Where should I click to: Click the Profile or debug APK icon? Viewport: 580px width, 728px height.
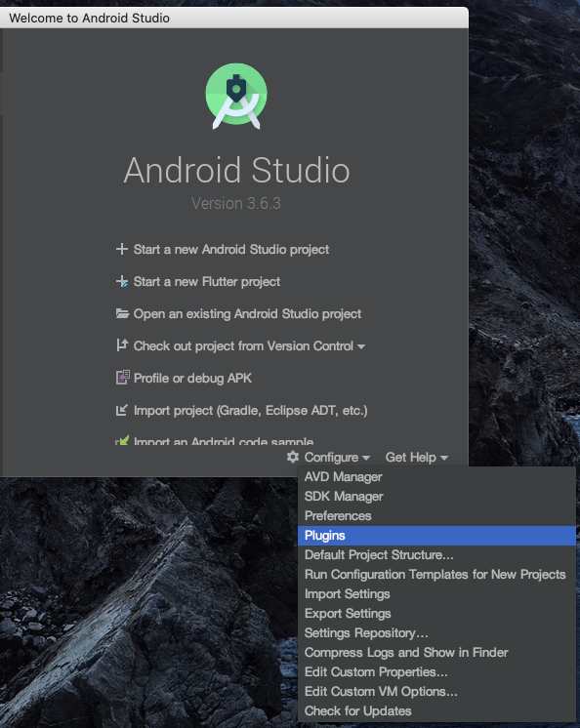pyautogui.click(x=122, y=378)
